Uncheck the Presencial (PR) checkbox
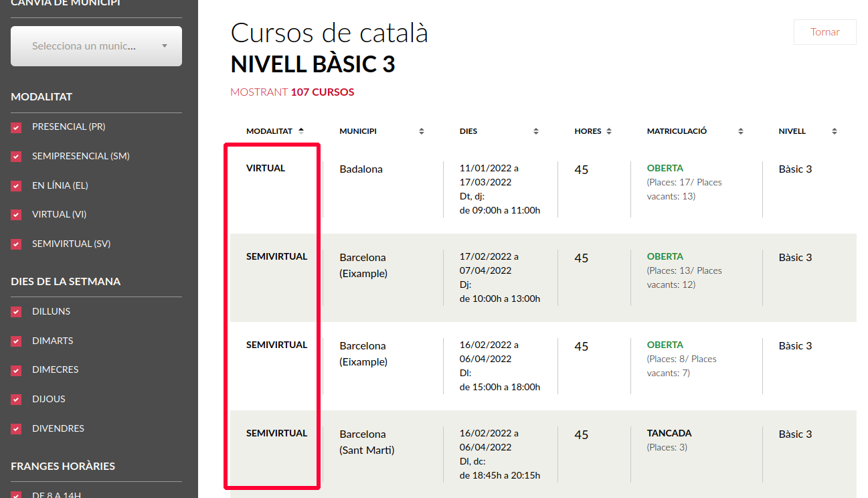 tap(17, 127)
